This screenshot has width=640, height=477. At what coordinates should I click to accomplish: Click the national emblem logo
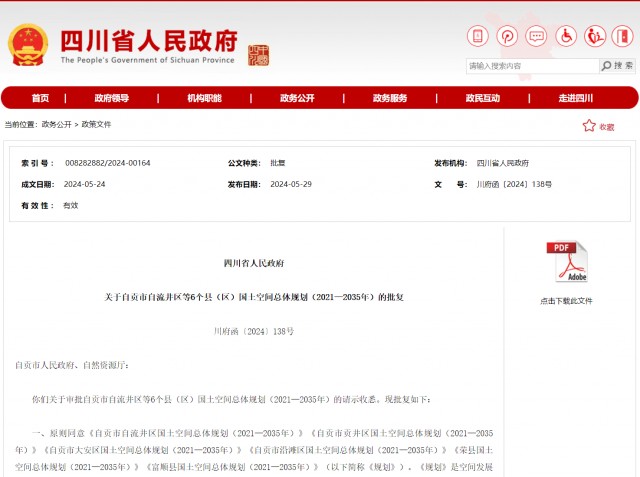pyautogui.click(x=28, y=45)
